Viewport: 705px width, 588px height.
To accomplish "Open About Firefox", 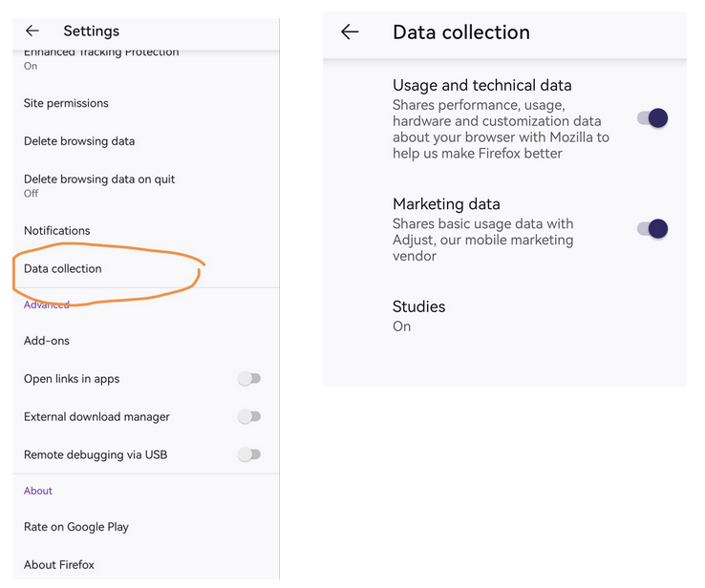I will pos(145,565).
